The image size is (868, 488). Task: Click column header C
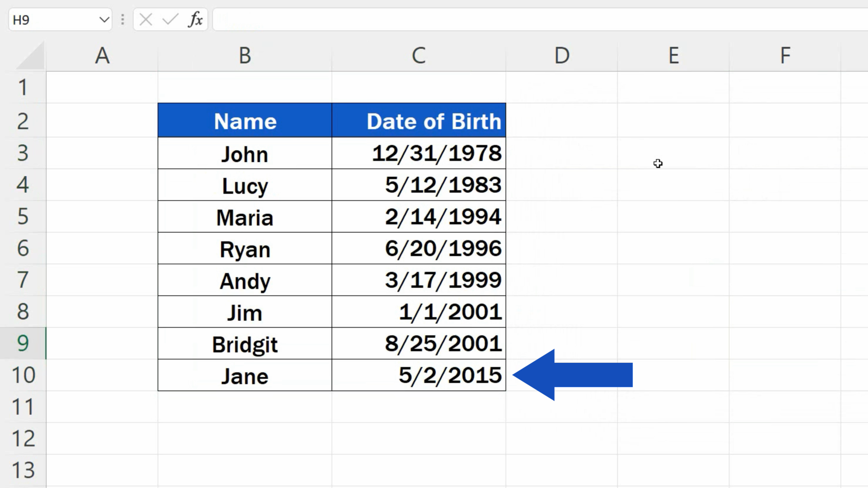pyautogui.click(x=419, y=55)
